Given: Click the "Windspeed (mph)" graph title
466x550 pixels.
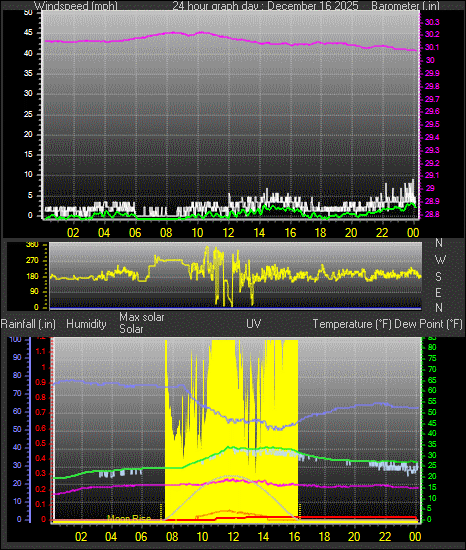Looking at the screenshot, I should point(76,6).
